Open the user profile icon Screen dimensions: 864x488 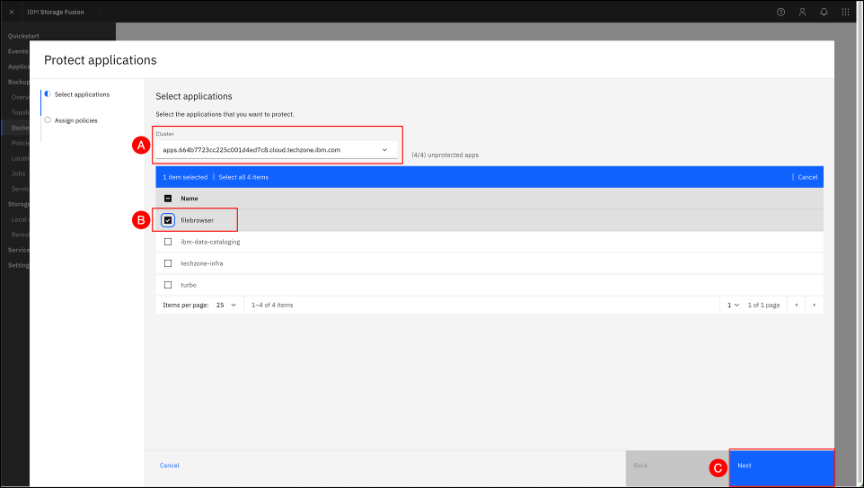[802, 12]
